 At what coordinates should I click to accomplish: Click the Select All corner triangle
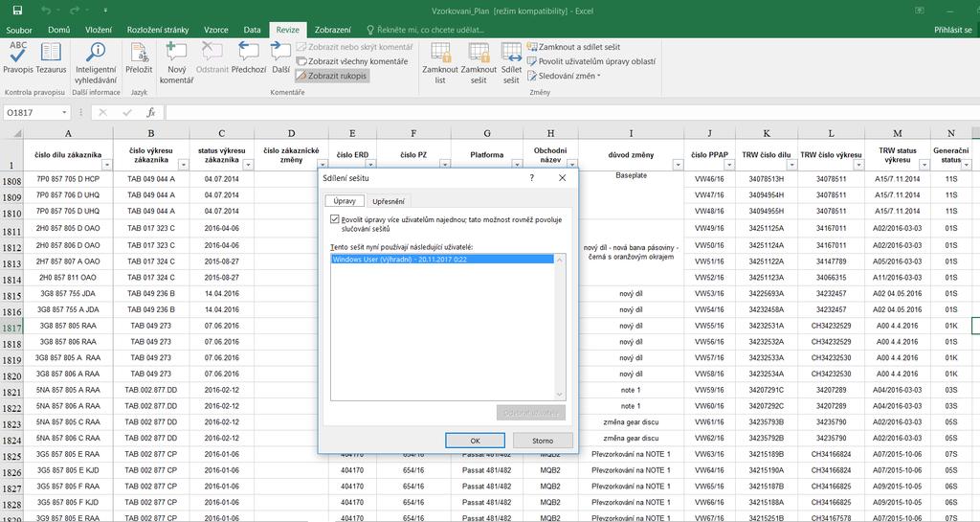[x=17, y=133]
